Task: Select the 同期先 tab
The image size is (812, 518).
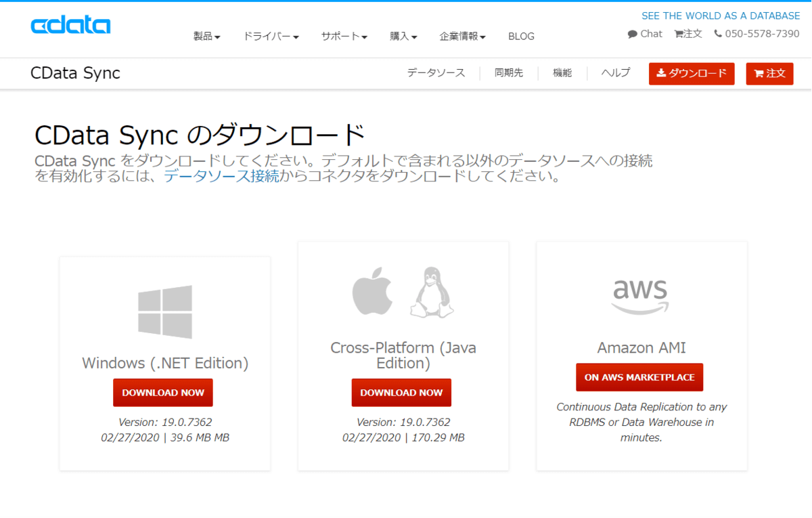Action: [x=509, y=73]
